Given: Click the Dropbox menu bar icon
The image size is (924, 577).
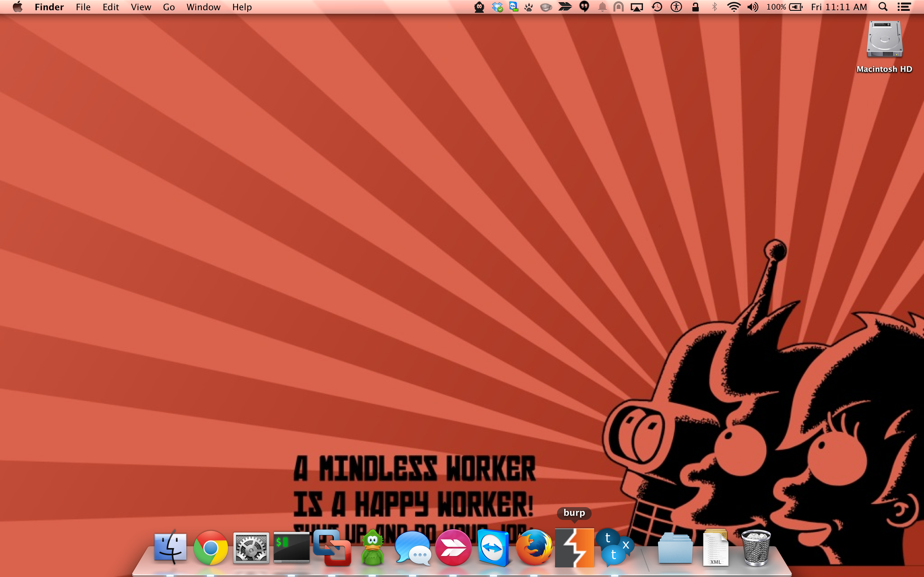Looking at the screenshot, I should point(497,7).
